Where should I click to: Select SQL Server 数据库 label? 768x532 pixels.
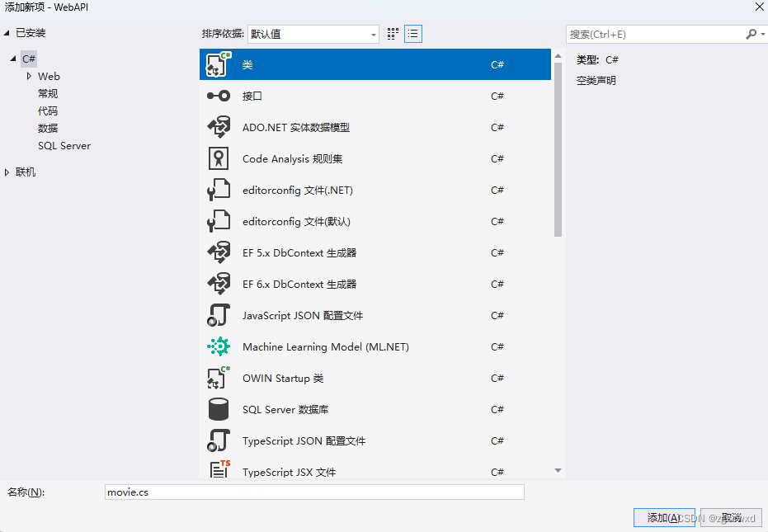[285, 410]
